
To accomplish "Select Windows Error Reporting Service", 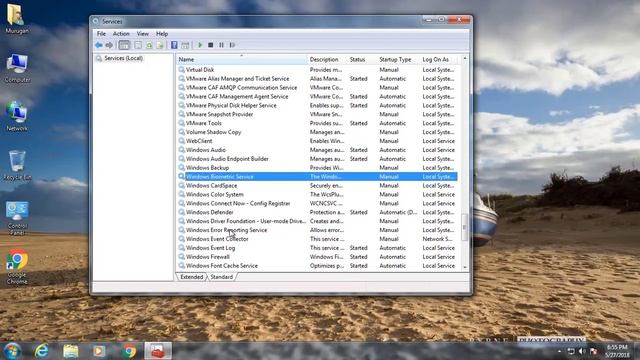I will [x=317, y=230].
